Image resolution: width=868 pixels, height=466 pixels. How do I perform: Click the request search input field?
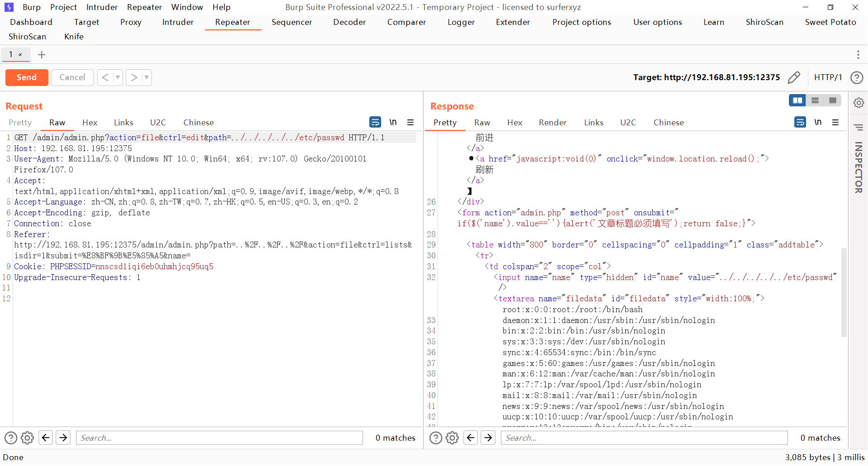(x=219, y=437)
